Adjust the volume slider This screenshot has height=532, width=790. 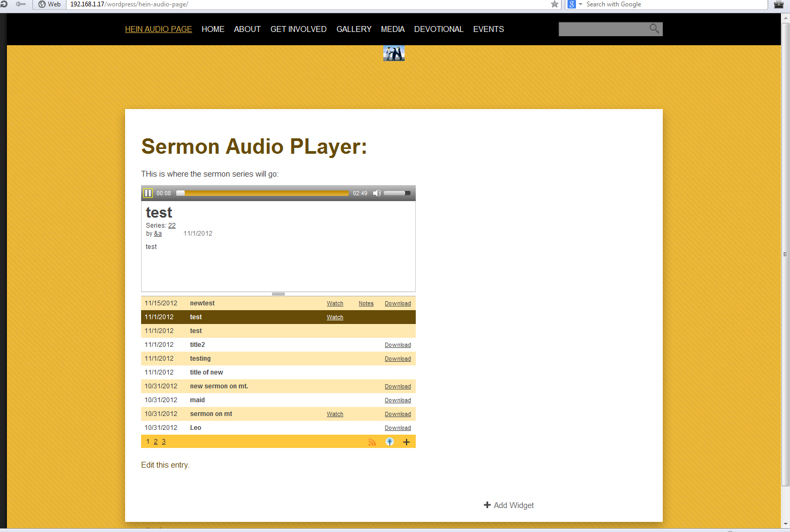(397, 193)
